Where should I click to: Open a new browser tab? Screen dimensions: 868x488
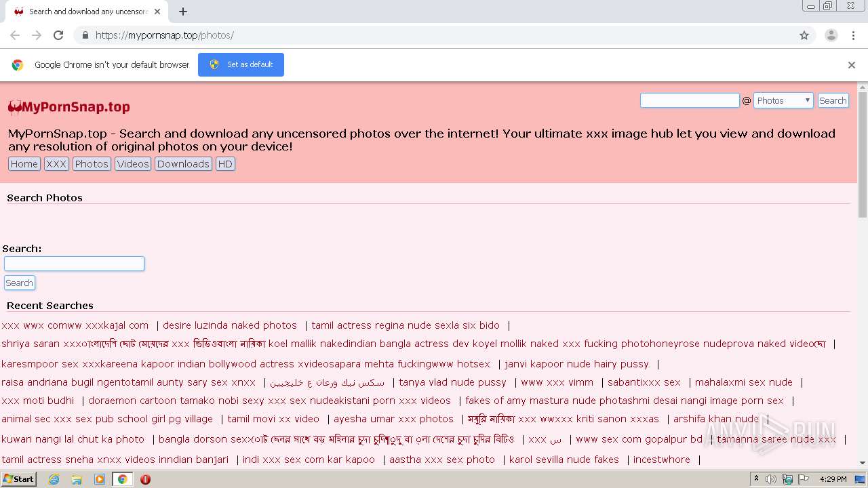(183, 12)
